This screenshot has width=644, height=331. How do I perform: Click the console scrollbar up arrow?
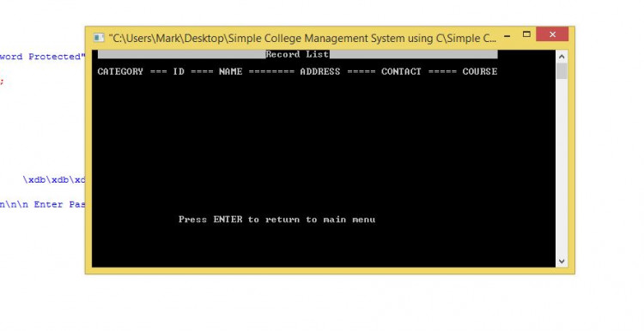[x=562, y=57]
